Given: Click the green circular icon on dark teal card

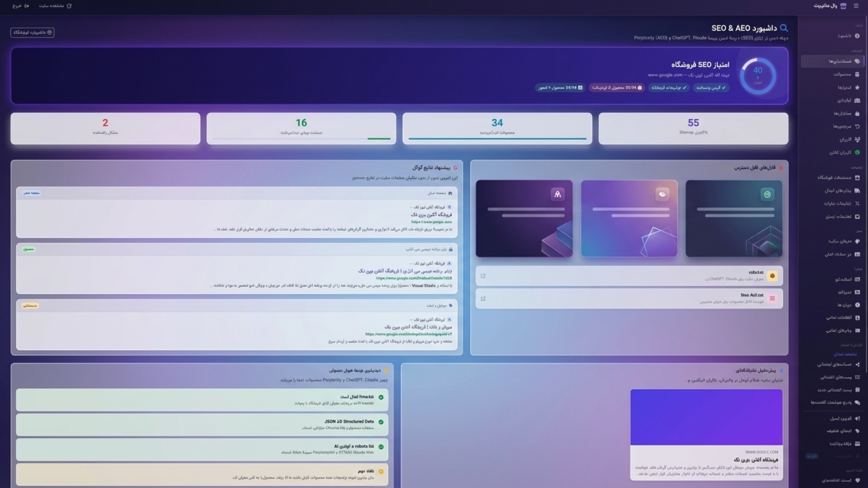Looking at the screenshot, I should point(767,194).
